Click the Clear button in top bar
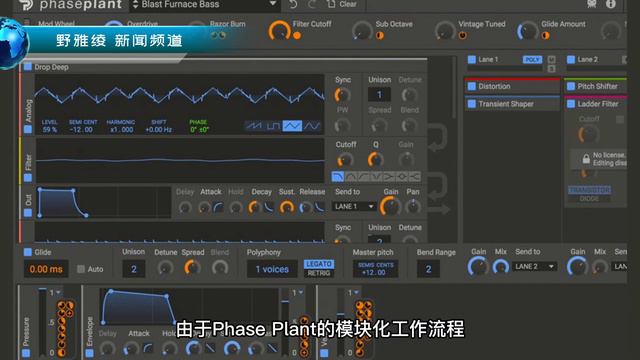The image size is (640, 360). (342, 4)
